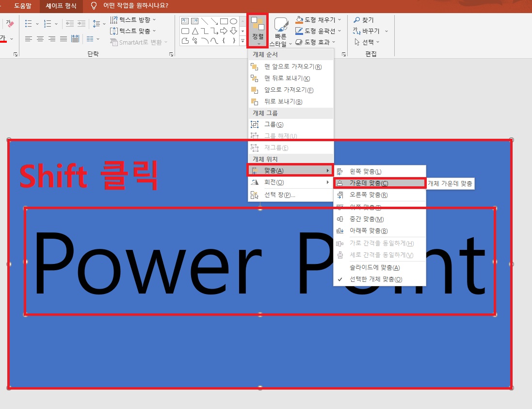Open the line spacing options
532x409 pixels.
97,23
